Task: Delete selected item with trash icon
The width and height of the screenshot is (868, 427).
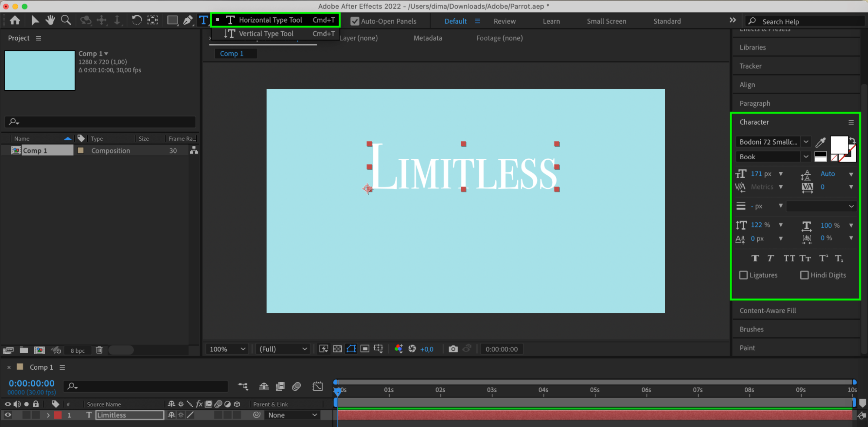Action: point(99,350)
